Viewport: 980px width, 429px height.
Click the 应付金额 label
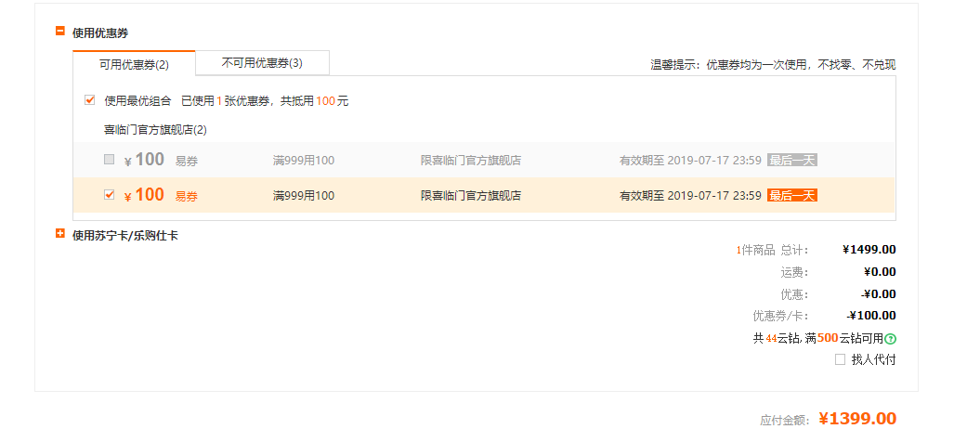[784, 421]
